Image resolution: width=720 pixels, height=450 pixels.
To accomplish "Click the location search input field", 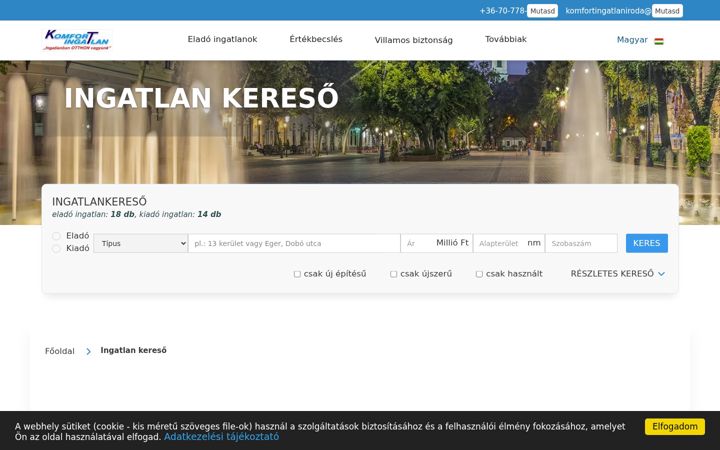I will 294,243.
